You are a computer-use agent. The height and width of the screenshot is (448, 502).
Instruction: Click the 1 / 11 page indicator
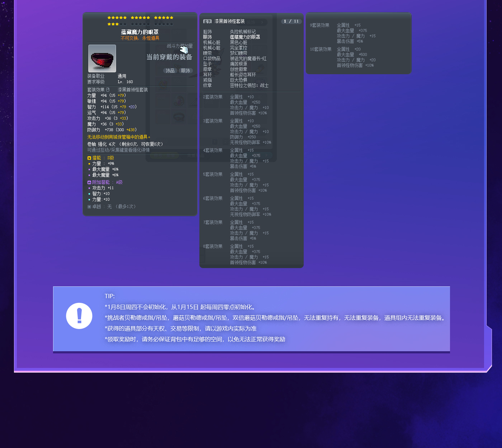(291, 21)
